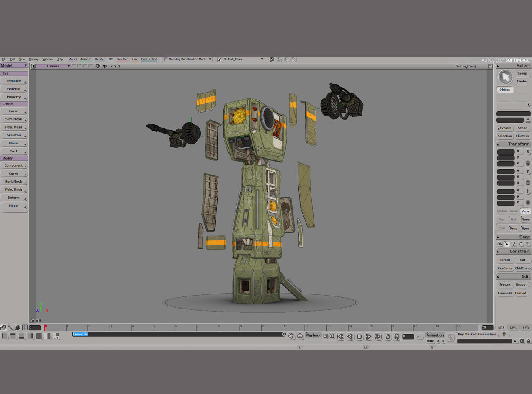Image resolution: width=532 pixels, height=394 pixels.
Task: Click the first-aid kit icon near Playback
Action: [300, 335]
